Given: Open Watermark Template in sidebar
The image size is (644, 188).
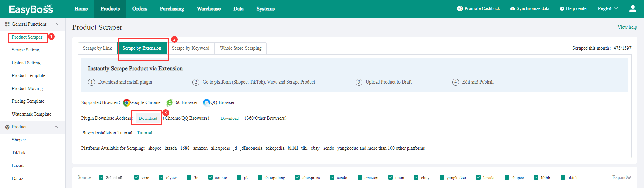Looking at the screenshot, I should [31, 114].
